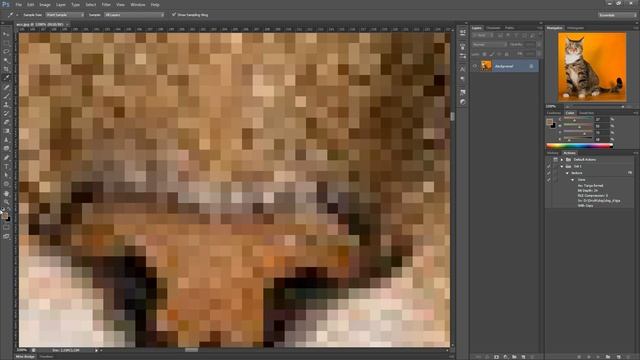Click the Background layer thumbnail

pyautogui.click(x=486, y=66)
